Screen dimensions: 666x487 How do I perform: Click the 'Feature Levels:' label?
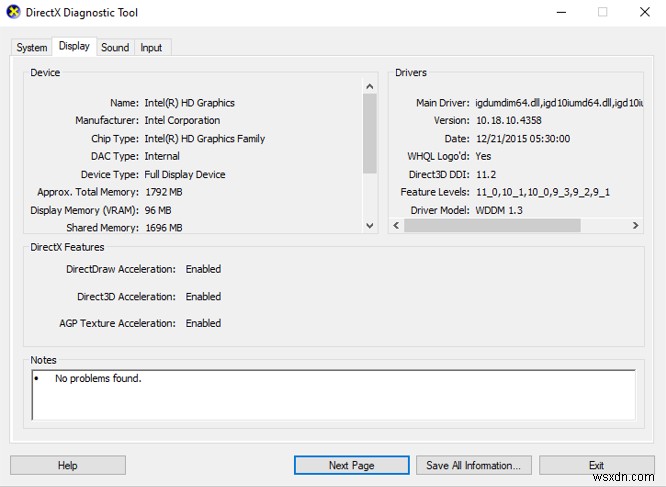[435, 192]
